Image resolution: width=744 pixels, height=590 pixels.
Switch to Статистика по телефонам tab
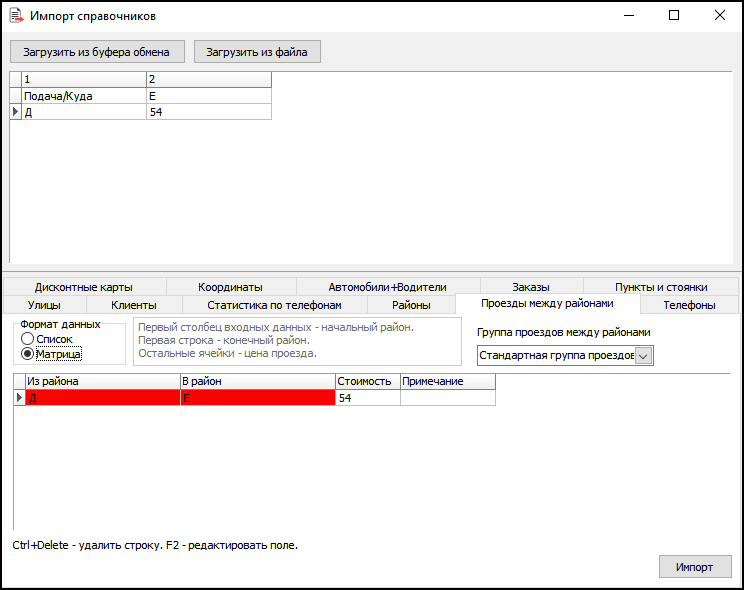click(274, 305)
